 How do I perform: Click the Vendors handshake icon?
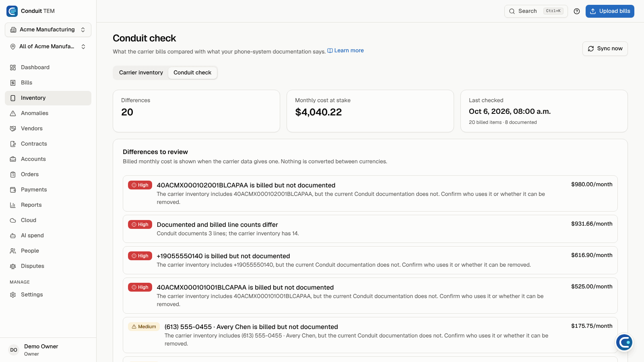(x=13, y=129)
